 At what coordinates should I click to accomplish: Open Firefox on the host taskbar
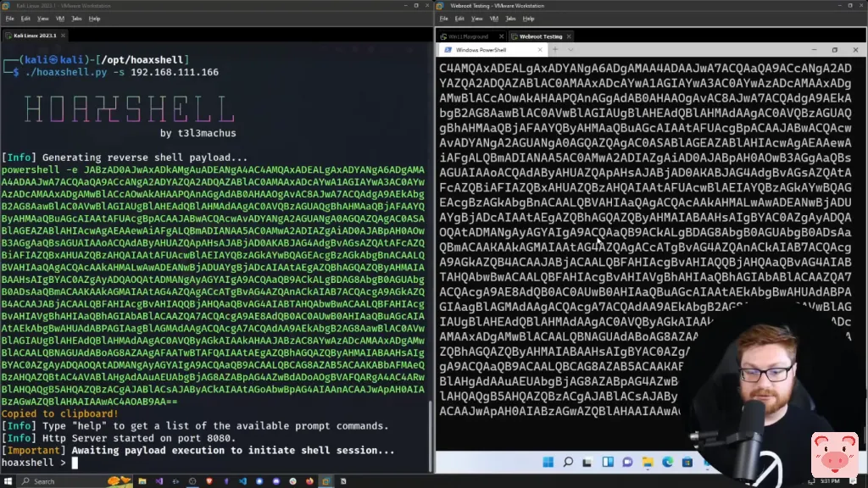pos(309,481)
